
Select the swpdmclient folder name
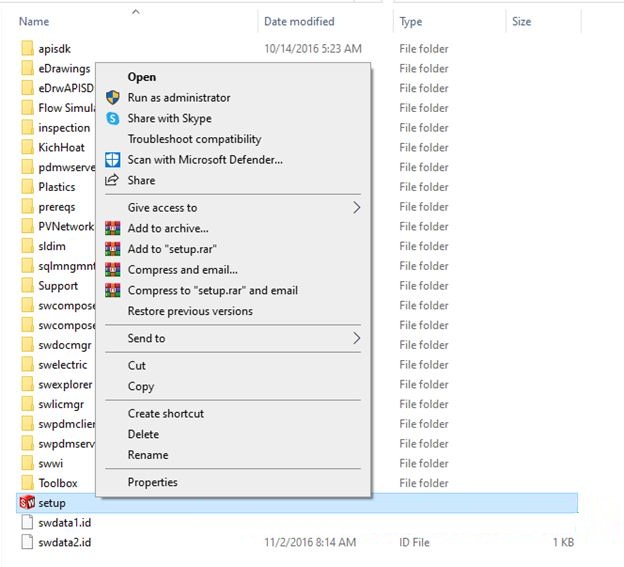click(66, 424)
